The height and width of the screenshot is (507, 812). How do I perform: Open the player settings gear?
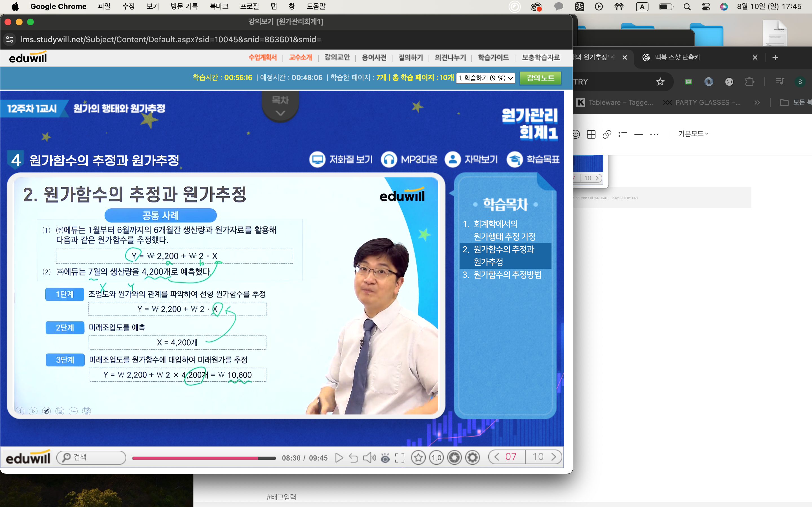point(473,458)
